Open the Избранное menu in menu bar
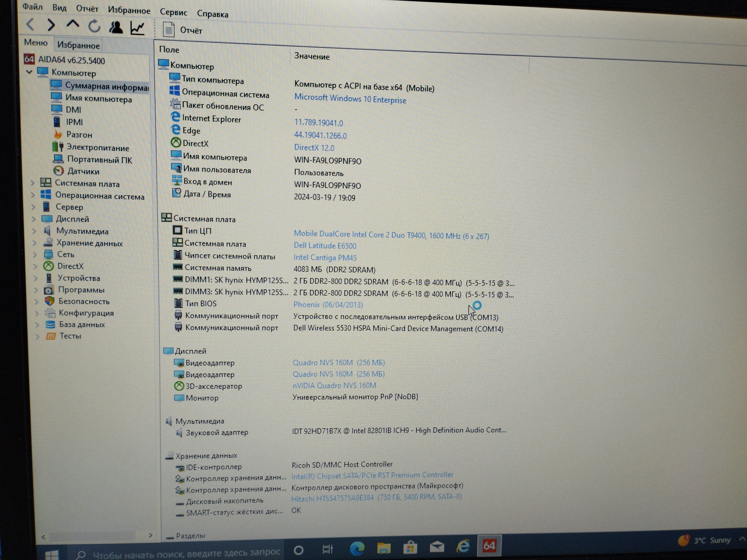Image resolution: width=747 pixels, height=560 pixels. pyautogui.click(x=129, y=10)
